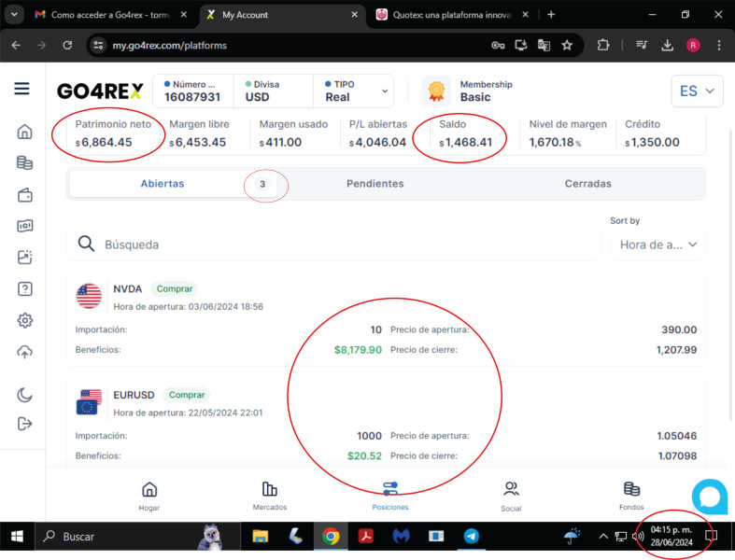Open the Chrome downloads icon
This screenshot has height=560, width=735.
coord(667,45)
